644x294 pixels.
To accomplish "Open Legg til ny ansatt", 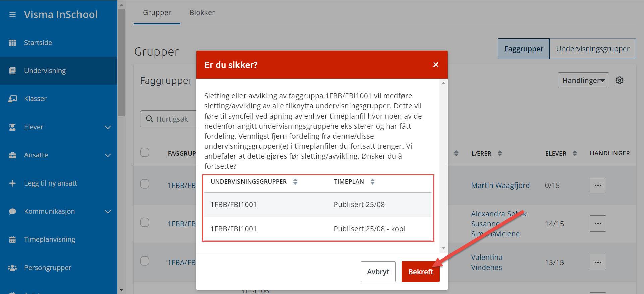I will (x=59, y=183).
